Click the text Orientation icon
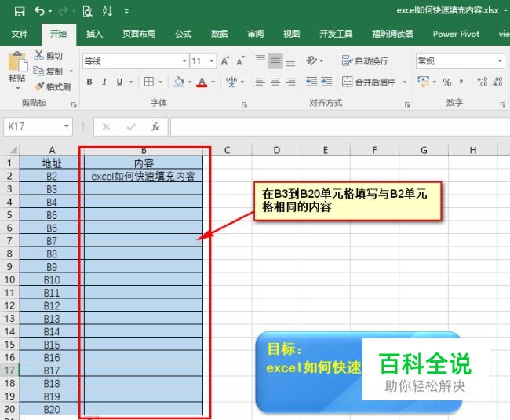Screen dimensions: 510x420 click(311, 60)
